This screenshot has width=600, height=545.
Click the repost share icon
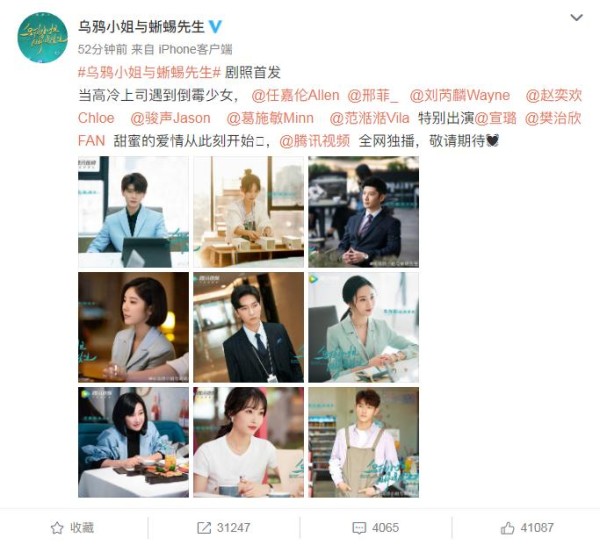(x=204, y=528)
